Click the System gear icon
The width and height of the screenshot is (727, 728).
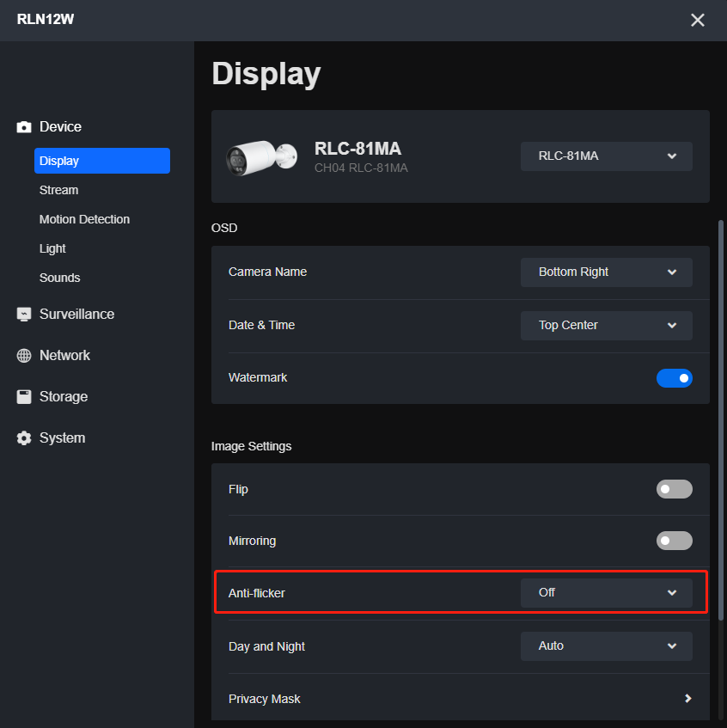click(24, 437)
